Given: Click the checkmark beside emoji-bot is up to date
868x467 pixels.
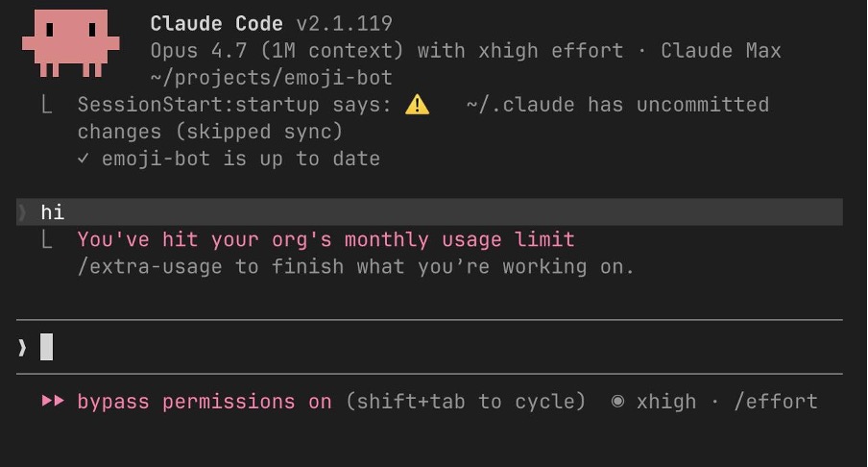Looking at the screenshot, I should 83,159.
